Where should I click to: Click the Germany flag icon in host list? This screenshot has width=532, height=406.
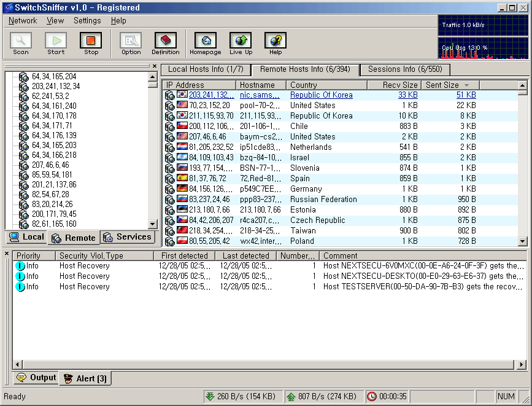(x=182, y=189)
